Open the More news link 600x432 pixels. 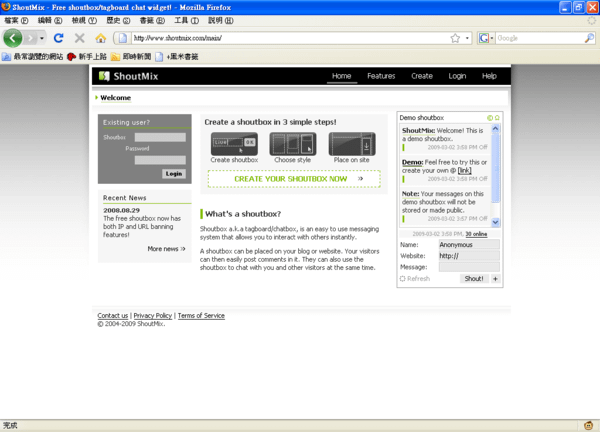click(x=166, y=249)
